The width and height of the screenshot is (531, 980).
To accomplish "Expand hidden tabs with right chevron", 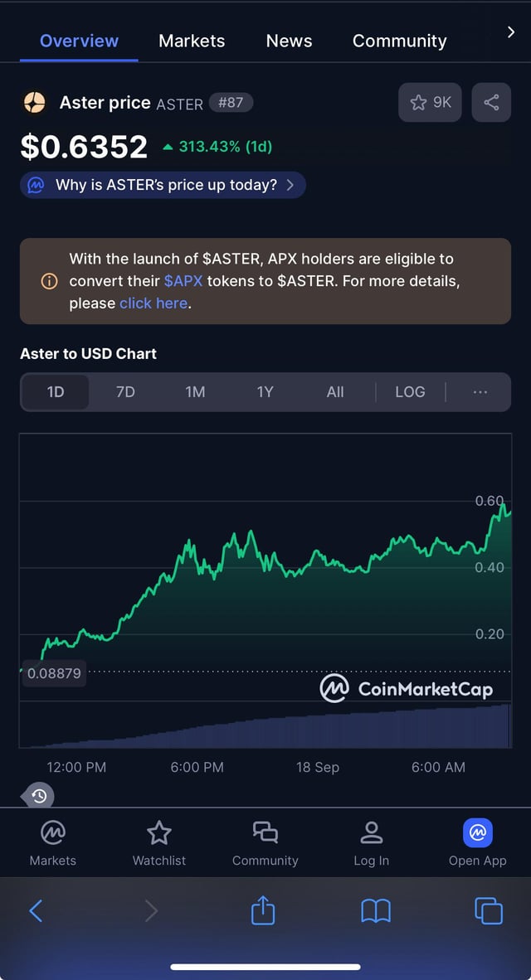I will tap(510, 32).
